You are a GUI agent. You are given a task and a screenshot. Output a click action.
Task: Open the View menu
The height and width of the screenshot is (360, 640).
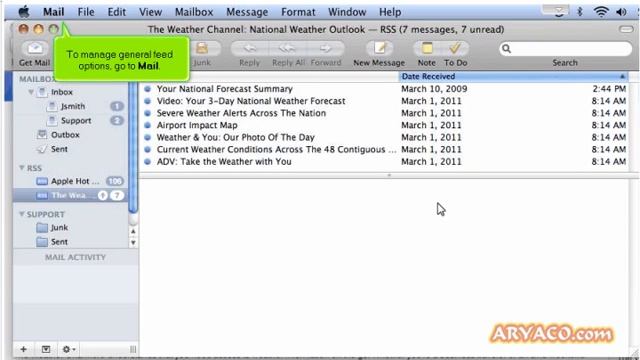(151, 12)
